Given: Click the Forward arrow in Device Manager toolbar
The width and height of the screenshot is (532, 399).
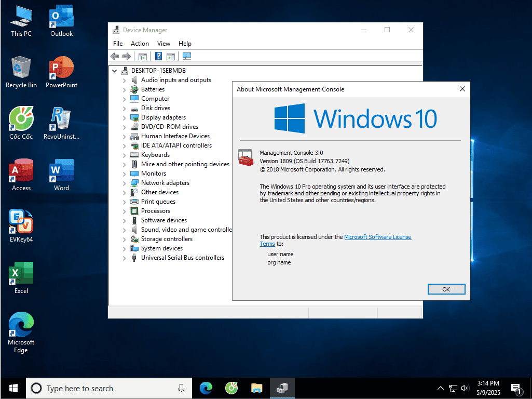Looking at the screenshot, I should tap(127, 57).
